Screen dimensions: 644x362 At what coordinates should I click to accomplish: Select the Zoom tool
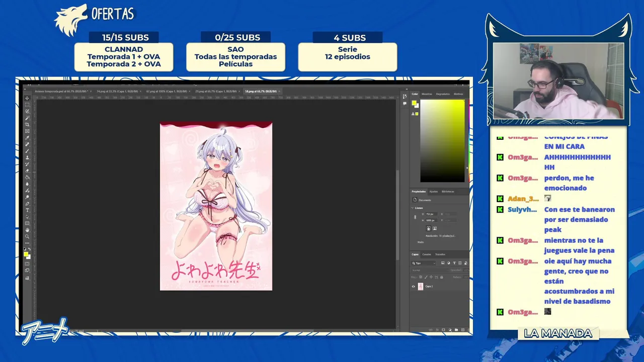point(27,235)
